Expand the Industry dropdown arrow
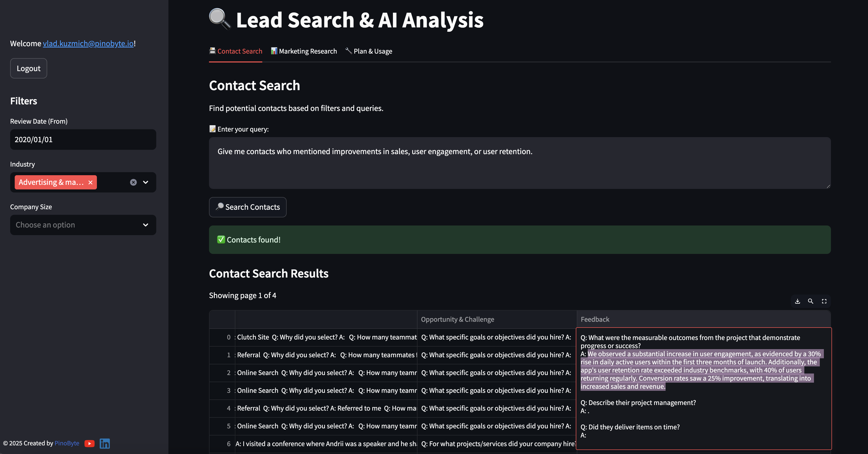 coord(146,183)
